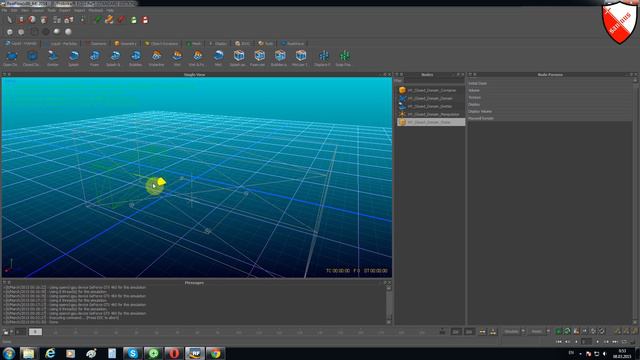Open Google Chrome from the taskbar
The width and height of the screenshot is (640, 360).
[216, 353]
